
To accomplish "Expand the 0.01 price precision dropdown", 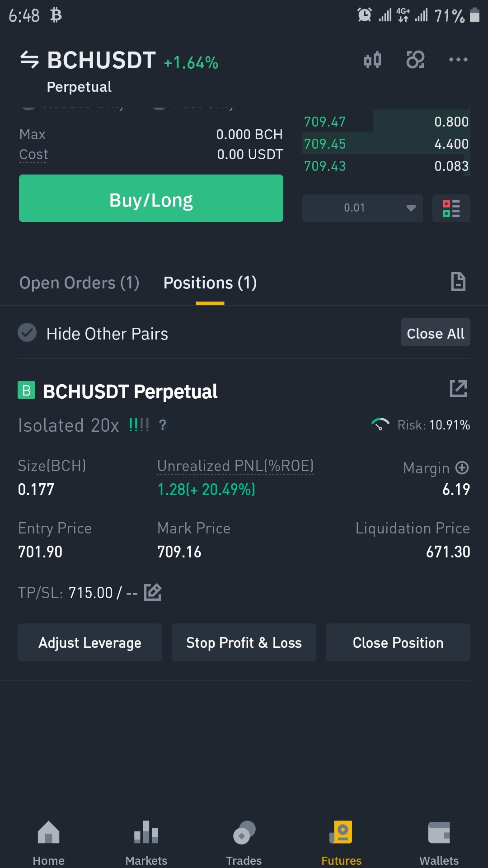I will point(362,208).
